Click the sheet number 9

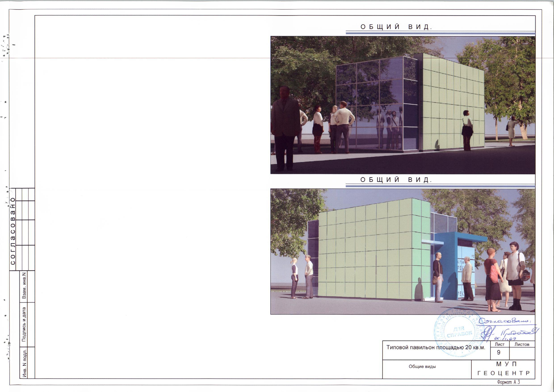point(499,352)
